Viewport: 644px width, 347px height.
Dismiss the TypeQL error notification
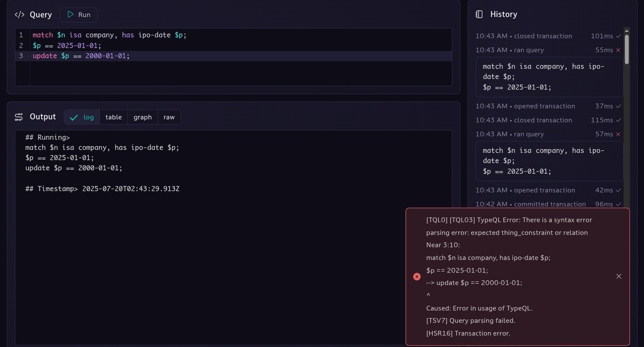pyautogui.click(x=619, y=276)
